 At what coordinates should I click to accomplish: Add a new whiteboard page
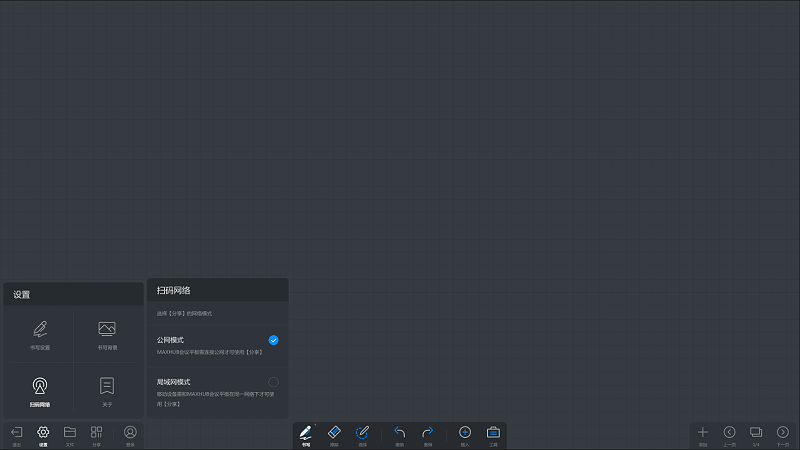pyautogui.click(x=703, y=434)
